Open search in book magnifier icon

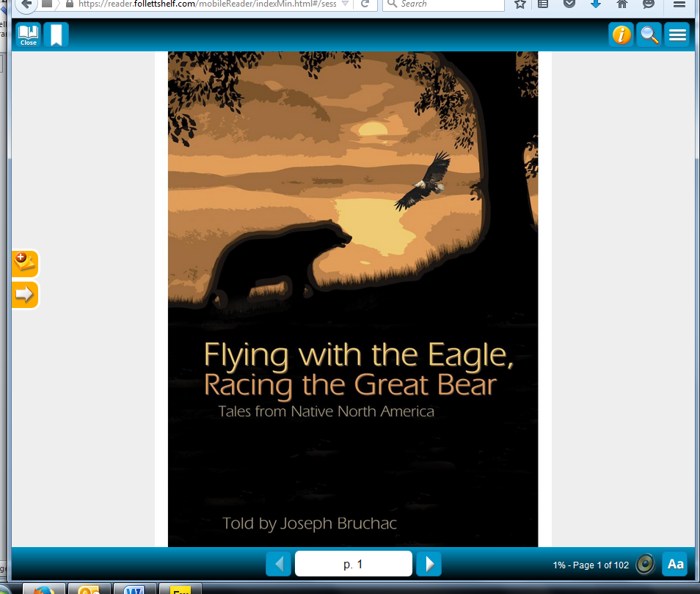[649, 34]
